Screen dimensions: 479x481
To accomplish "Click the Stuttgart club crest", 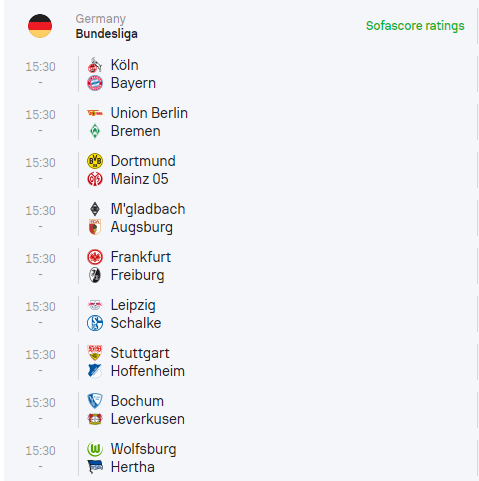I will point(95,353).
